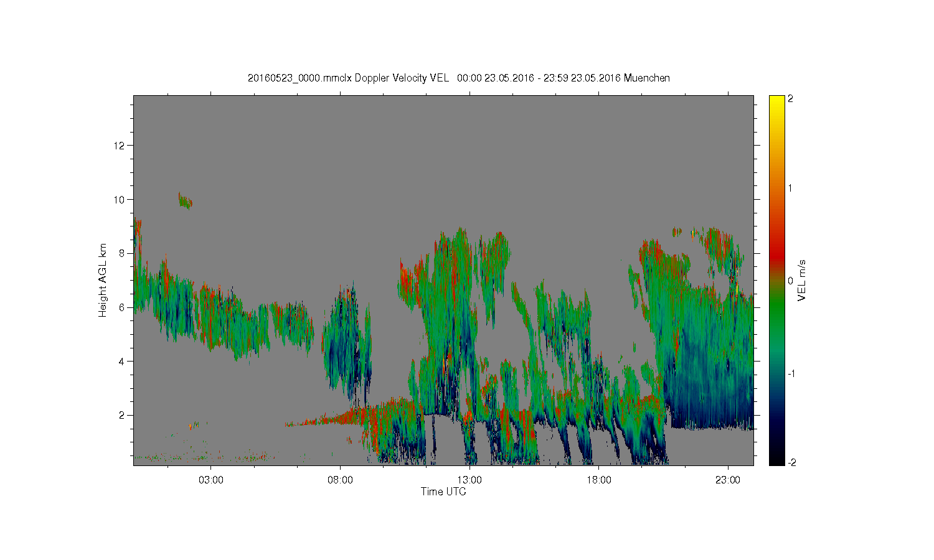
Task: Click the 'Time UTC' axis label
Action: (443, 492)
